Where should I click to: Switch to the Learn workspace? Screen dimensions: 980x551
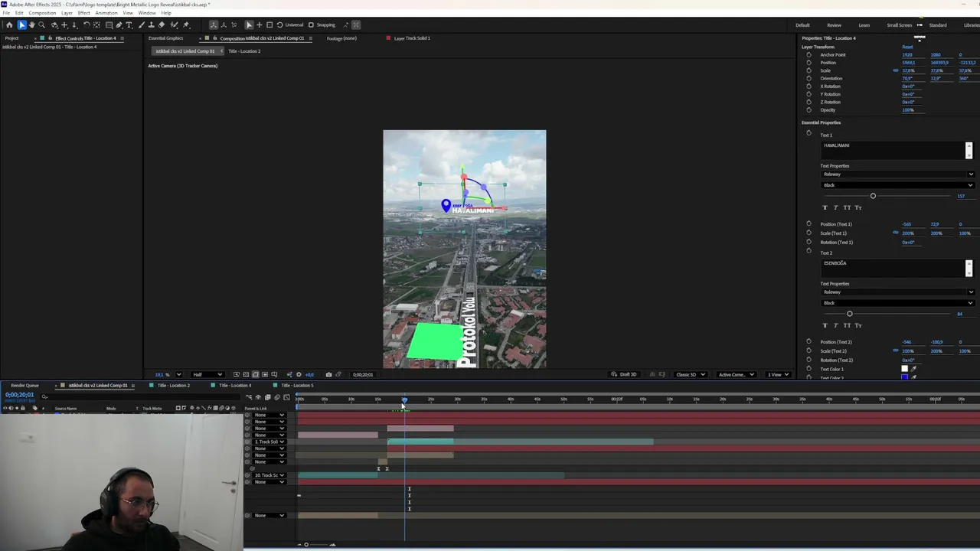coord(864,25)
